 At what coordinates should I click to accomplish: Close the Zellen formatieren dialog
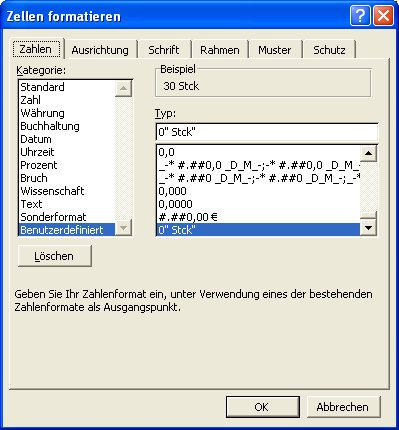pyautogui.click(x=383, y=15)
